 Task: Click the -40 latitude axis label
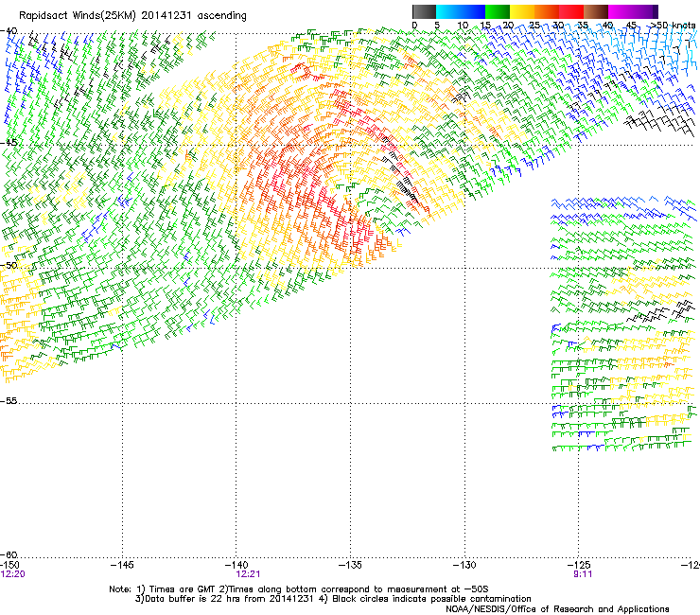(x=9, y=31)
